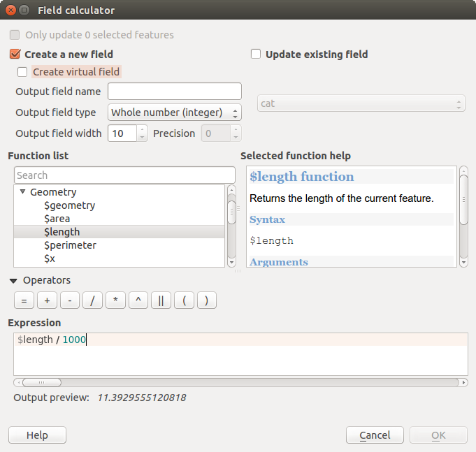Open Help for the field calculator
476x452 pixels.
(37, 435)
